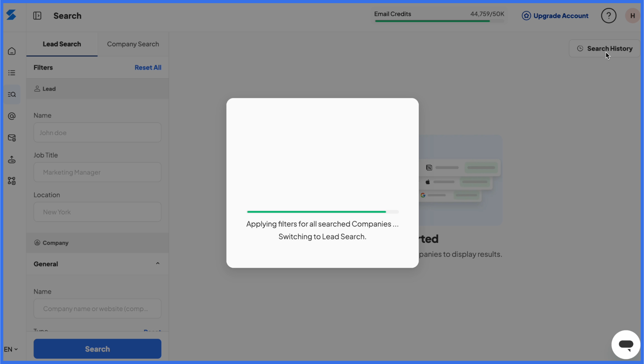
Task: Open the upload/enrichment sidebar icon
Action: 12,160
